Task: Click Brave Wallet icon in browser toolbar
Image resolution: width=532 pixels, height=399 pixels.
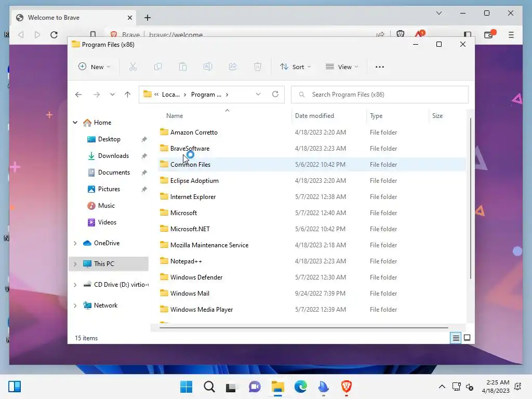Action: 489,34
